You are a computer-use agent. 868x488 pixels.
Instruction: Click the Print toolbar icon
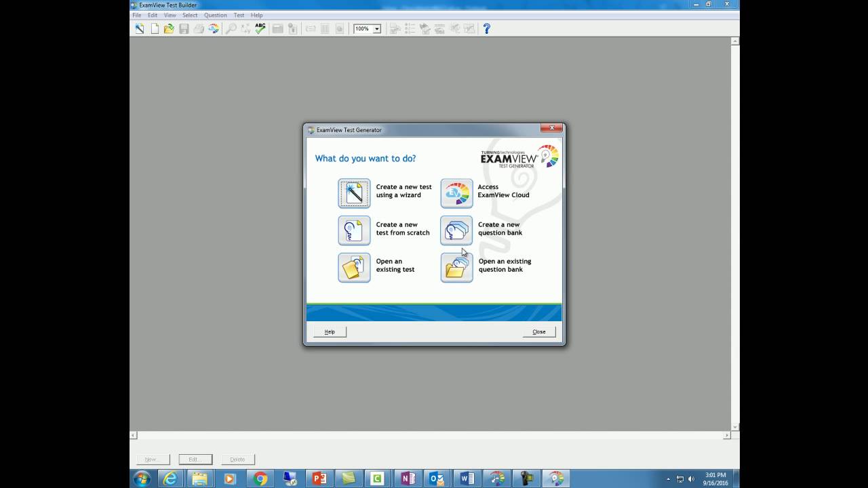click(x=199, y=28)
